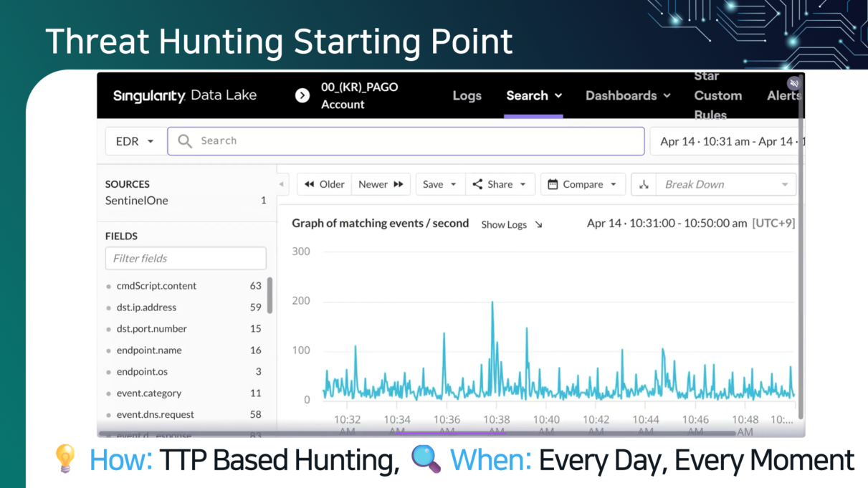Click the 200 y-axis label
The image size is (868, 488).
(x=301, y=301)
